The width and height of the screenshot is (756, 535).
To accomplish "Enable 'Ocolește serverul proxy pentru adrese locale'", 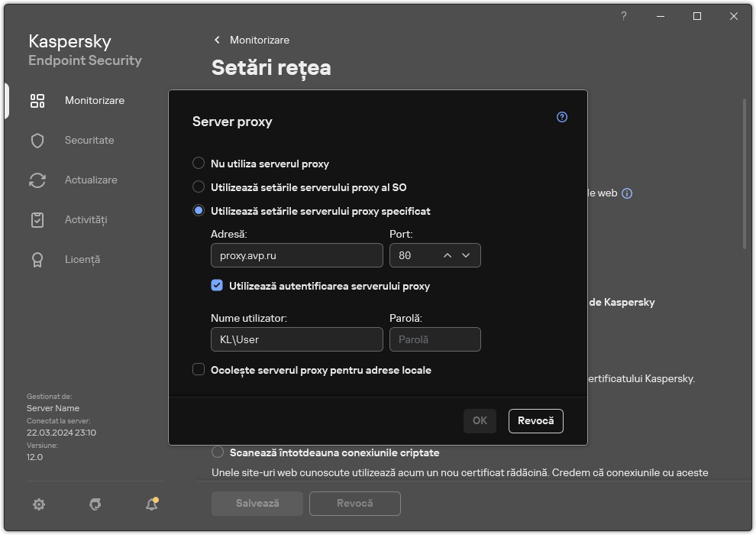I will click(199, 370).
